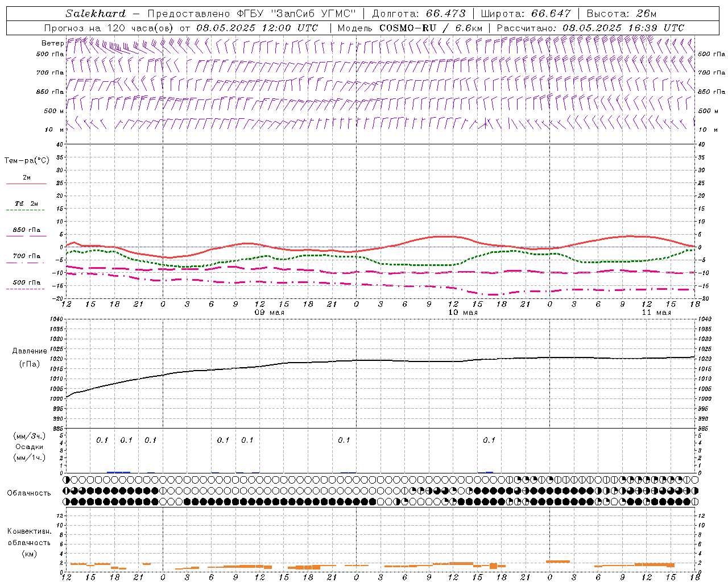Click the station name Salekhard in the header
The height and width of the screenshot is (582, 728).
(96, 14)
